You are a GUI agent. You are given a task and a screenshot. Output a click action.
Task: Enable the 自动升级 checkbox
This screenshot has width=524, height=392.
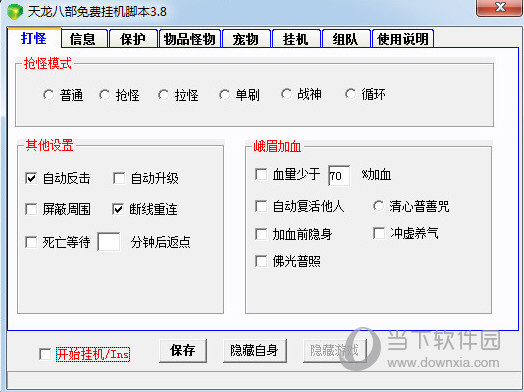[119, 178]
